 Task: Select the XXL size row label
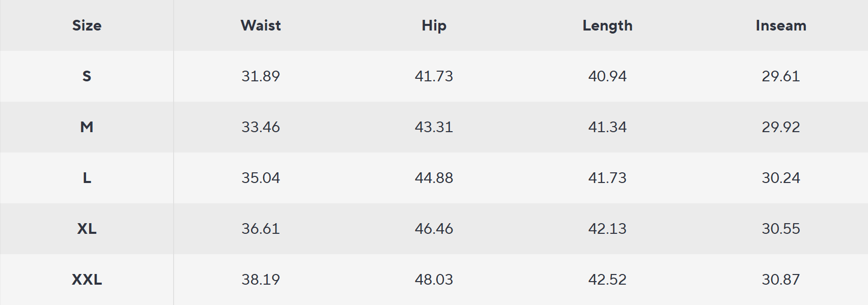point(87,280)
